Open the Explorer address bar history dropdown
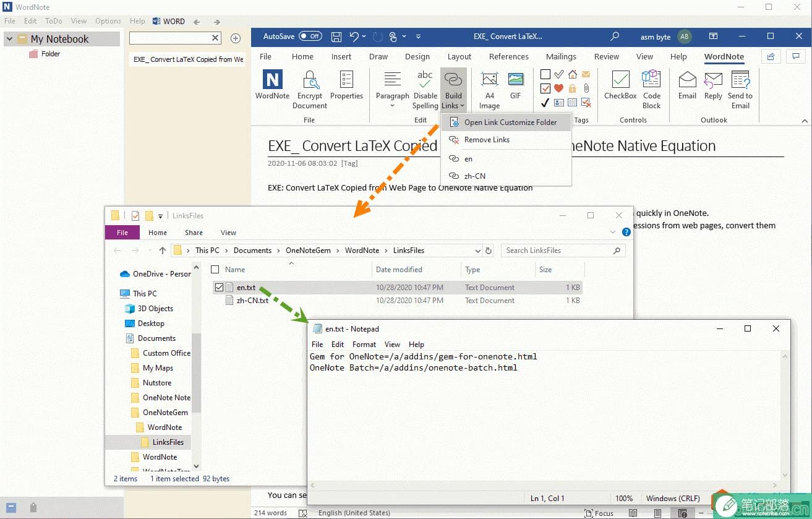This screenshot has height=519, width=812. click(477, 251)
